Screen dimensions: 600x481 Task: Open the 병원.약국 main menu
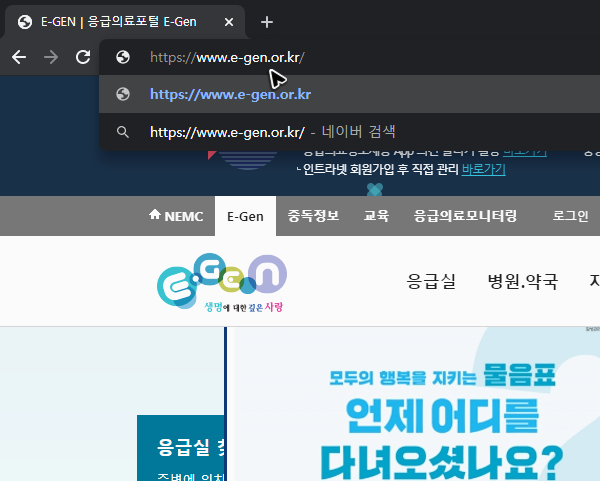[523, 281]
